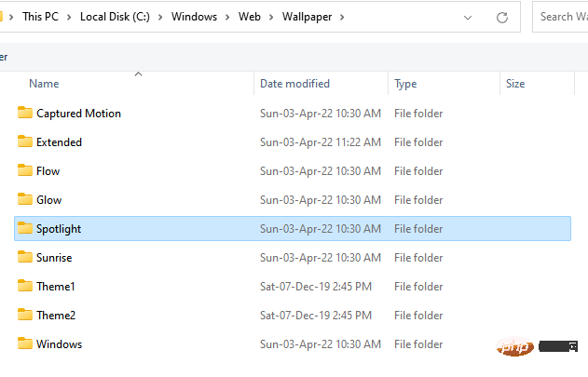
Task: Go to Local Disk (C:) breadcrumb
Action: (x=115, y=17)
